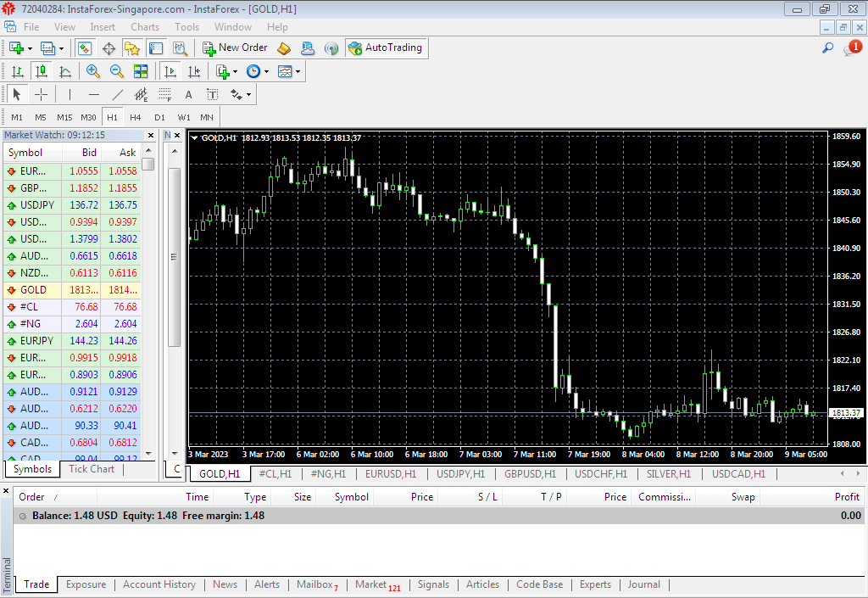This screenshot has height=598, width=868.
Task: Open the New Chart dropdown arrow
Action: (30, 48)
